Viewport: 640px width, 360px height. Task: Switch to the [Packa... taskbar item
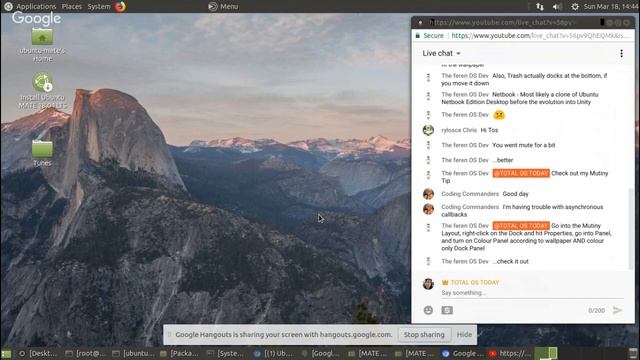pos(180,353)
